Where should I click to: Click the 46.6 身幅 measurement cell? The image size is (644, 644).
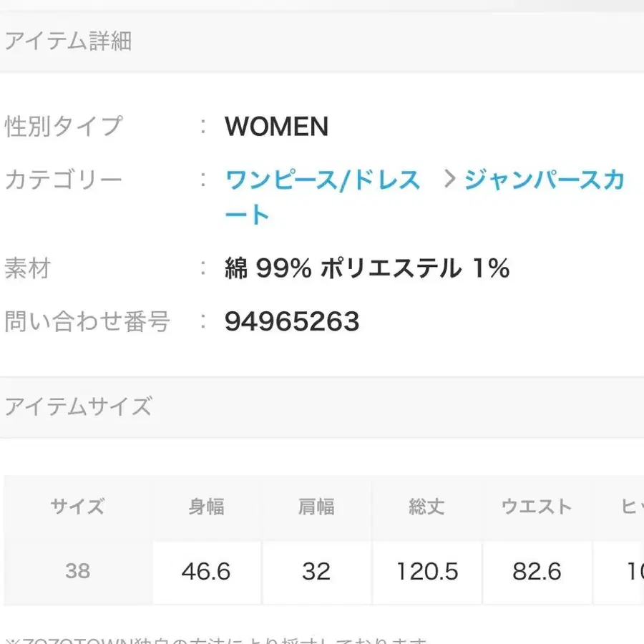click(206, 571)
